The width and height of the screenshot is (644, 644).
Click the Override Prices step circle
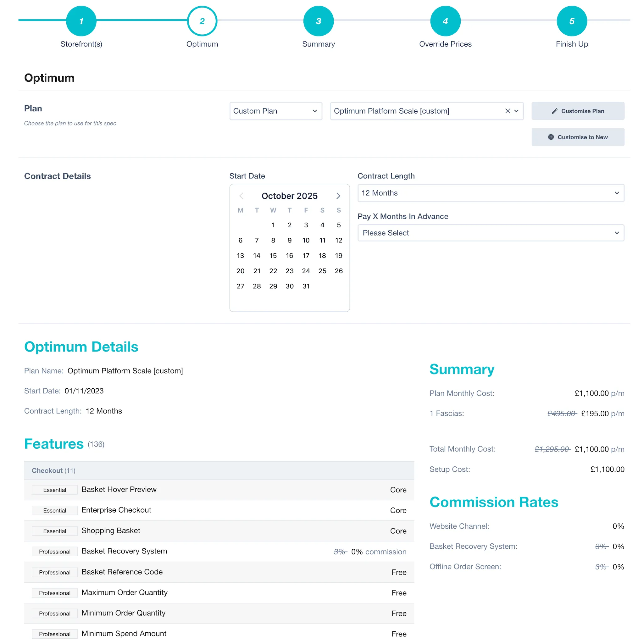click(x=445, y=21)
